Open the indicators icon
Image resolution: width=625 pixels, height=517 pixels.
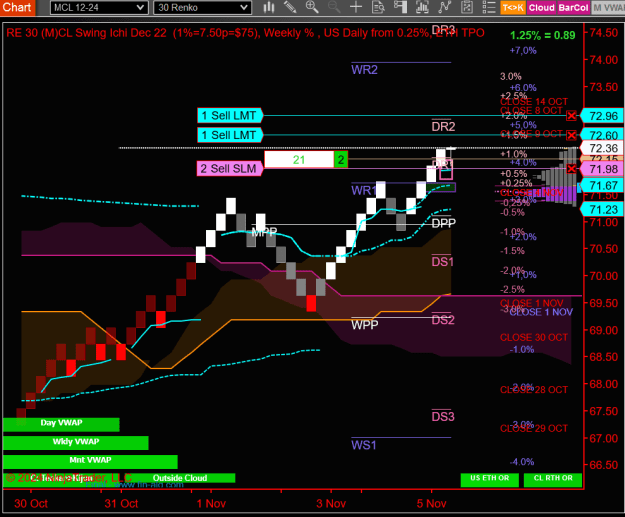[422, 7]
